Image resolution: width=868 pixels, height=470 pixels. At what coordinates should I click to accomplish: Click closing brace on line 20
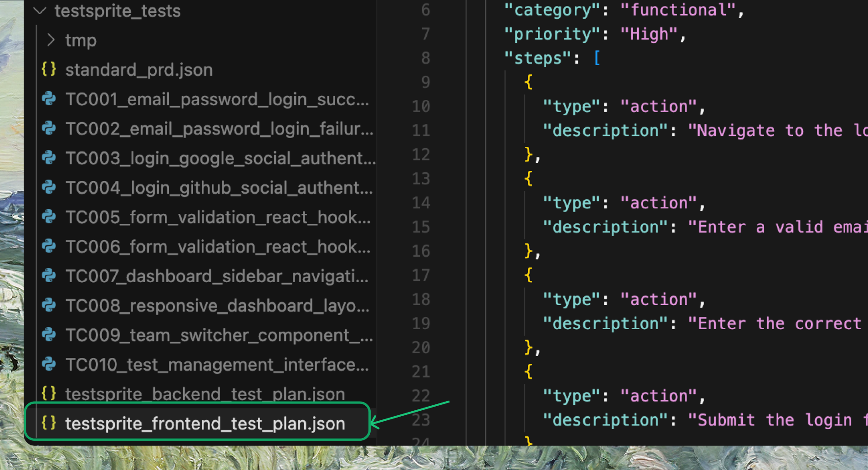528,348
